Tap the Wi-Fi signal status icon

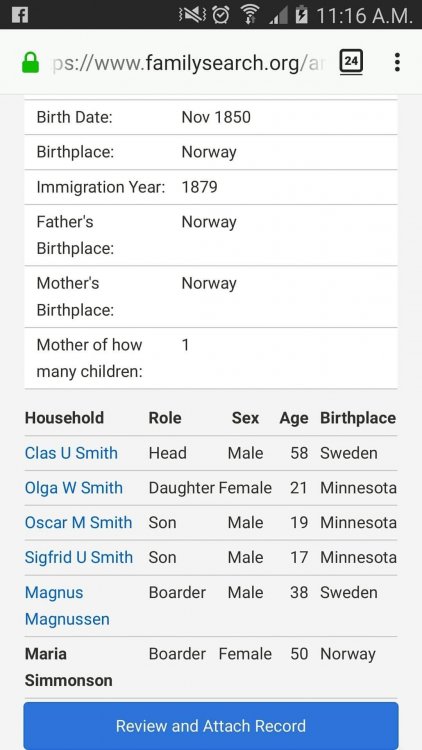249,15
